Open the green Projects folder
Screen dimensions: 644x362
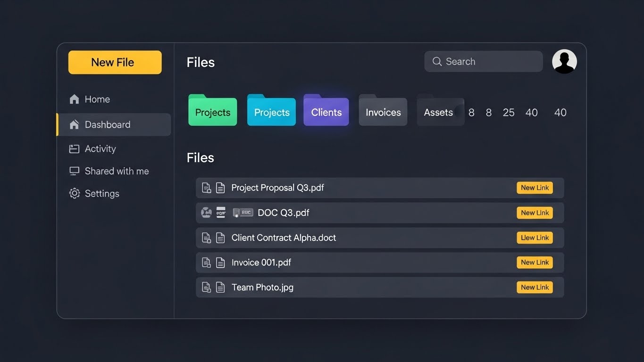(x=213, y=112)
